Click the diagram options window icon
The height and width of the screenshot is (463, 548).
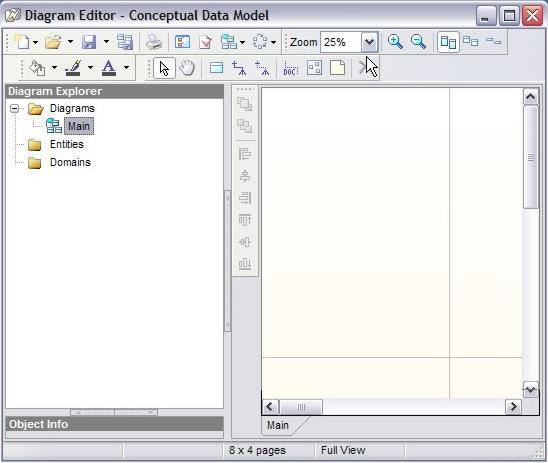tap(182, 42)
